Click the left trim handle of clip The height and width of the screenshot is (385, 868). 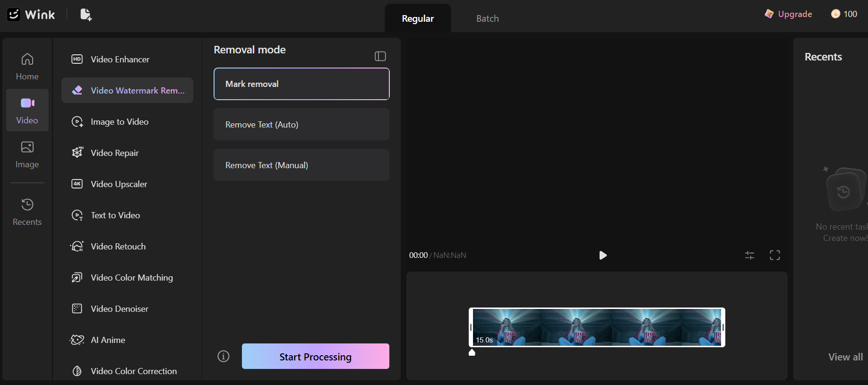pyautogui.click(x=471, y=327)
